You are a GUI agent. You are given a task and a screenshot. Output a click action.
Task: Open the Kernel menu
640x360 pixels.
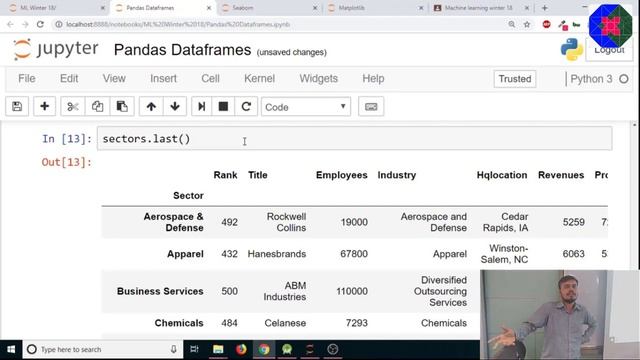tap(259, 78)
